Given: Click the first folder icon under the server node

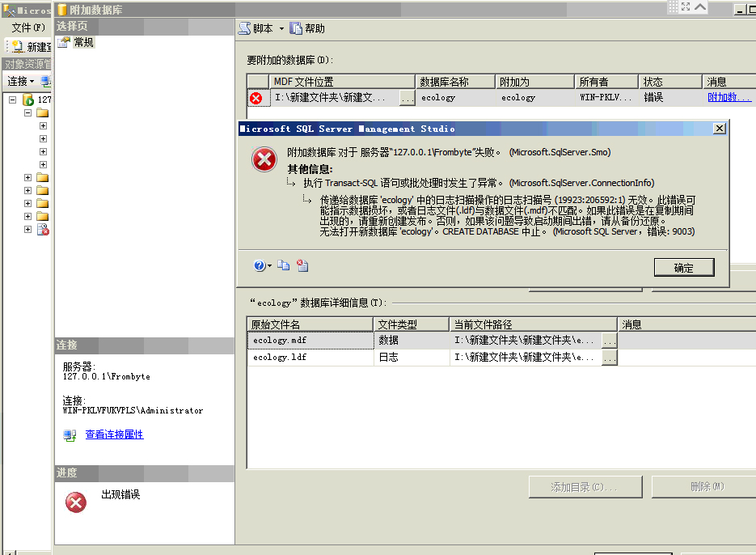Looking at the screenshot, I should tap(42, 113).
